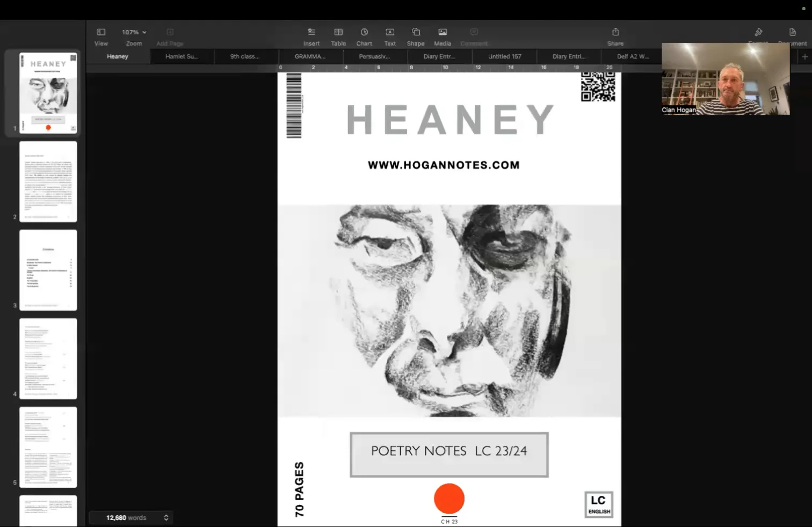Switch to the Persuasiv... tab
Viewport: 812px width, 527px height.
click(374, 56)
